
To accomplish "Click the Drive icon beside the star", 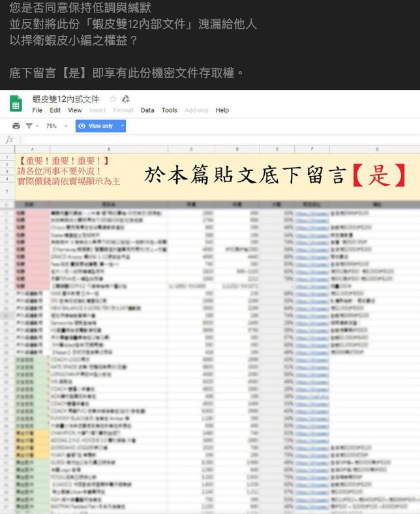I will (126, 98).
